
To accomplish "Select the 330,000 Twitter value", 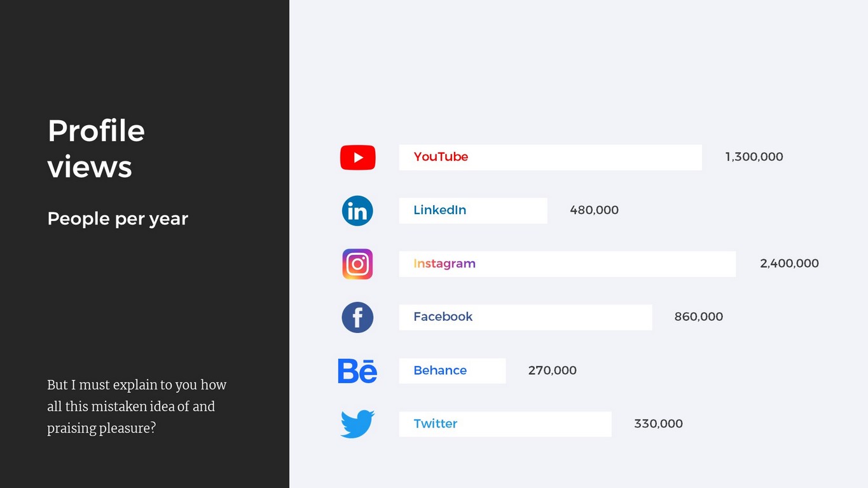I will point(658,424).
